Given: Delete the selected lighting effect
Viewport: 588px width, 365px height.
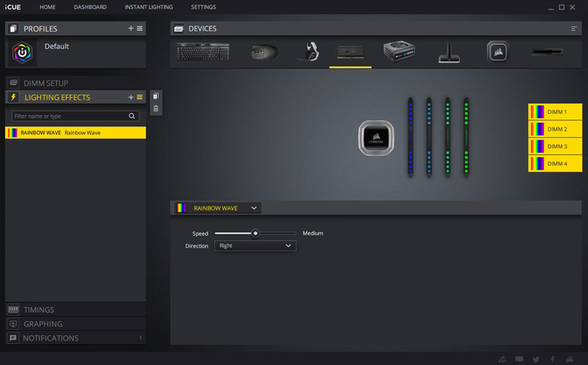Looking at the screenshot, I should click(156, 109).
